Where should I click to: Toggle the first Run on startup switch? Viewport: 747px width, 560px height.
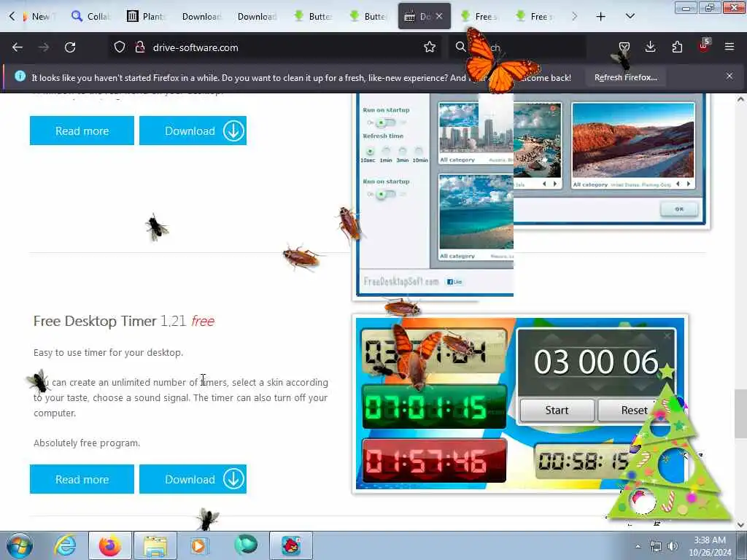pos(385,122)
